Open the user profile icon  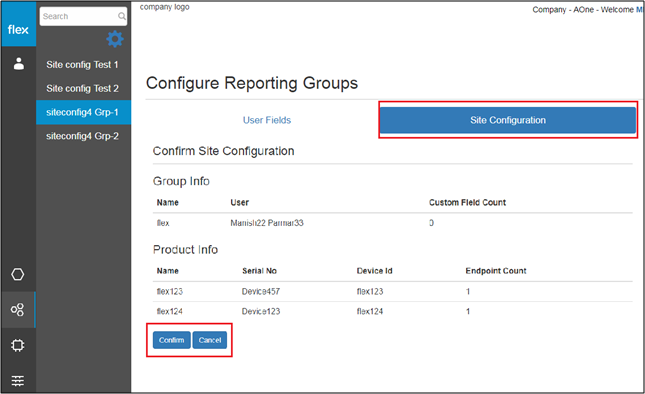point(19,64)
